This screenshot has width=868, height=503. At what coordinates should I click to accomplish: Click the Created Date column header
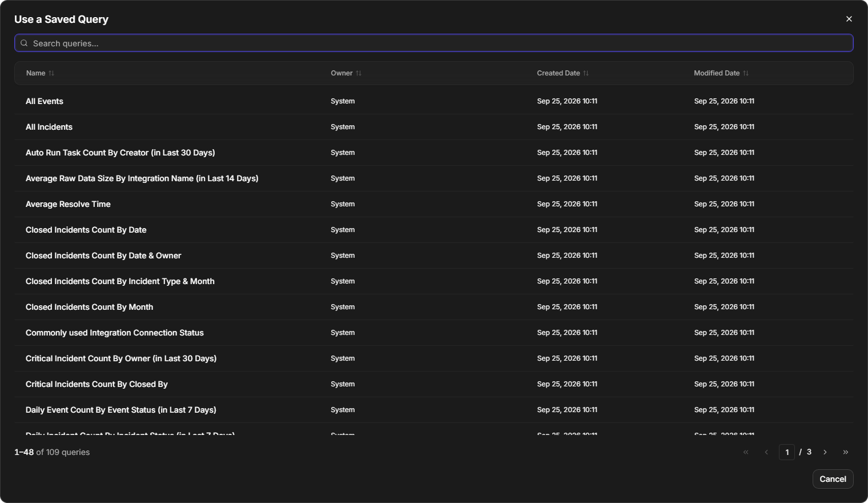pos(558,73)
